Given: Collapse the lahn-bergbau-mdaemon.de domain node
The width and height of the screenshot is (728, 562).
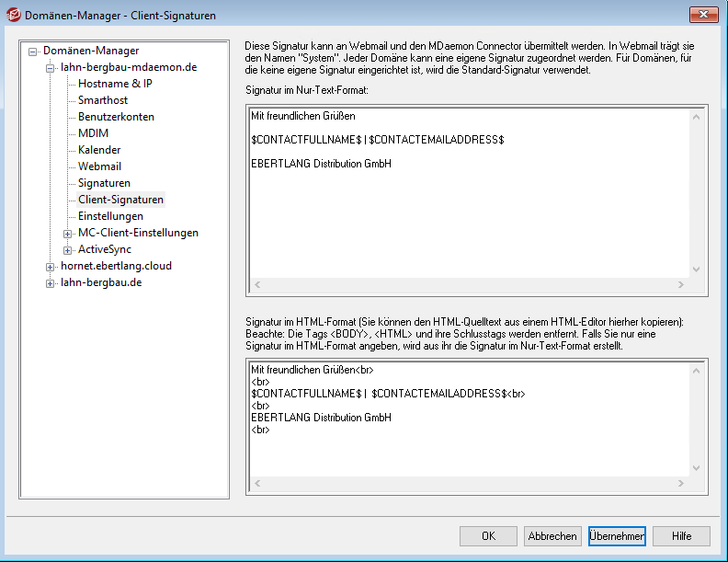Looking at the screenshot, I should pos(51,68).
